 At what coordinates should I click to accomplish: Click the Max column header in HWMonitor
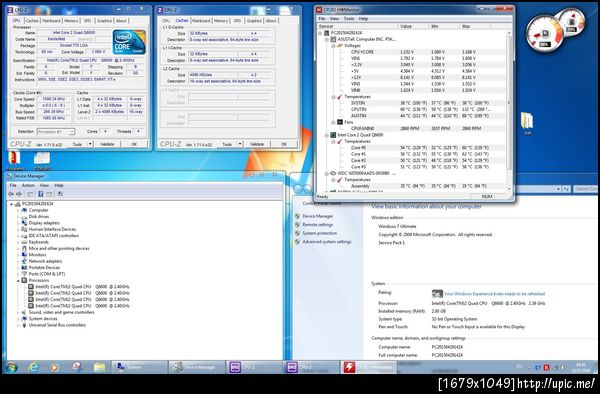coord(474,26)
